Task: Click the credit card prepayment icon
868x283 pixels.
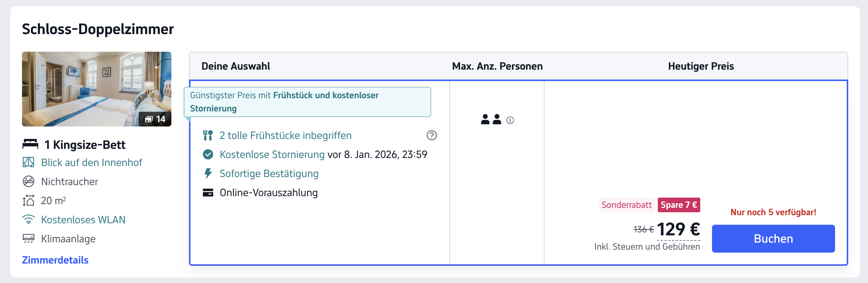Action: (208, 192)
